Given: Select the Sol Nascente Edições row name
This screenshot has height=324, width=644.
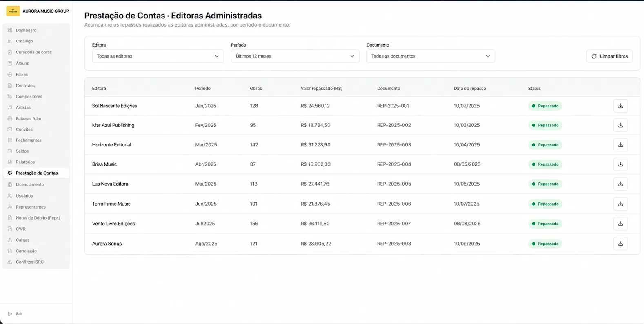Looking at the screenshot, I should (x=115, y=106).
